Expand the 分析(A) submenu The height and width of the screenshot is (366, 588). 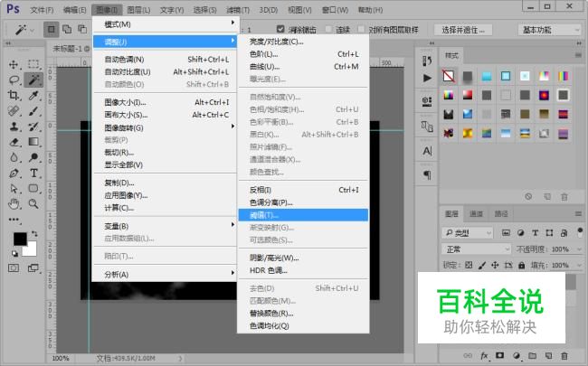(165, 274)
